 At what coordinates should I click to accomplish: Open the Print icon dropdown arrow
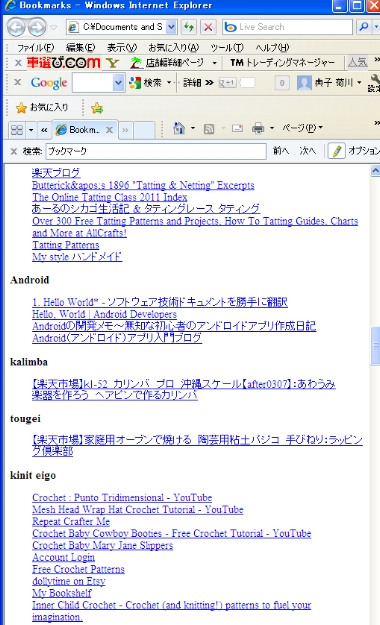[x=272, y=128]
